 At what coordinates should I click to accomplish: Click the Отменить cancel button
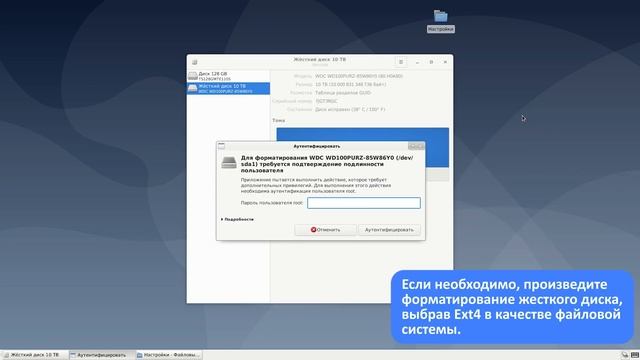click(325, 230)
